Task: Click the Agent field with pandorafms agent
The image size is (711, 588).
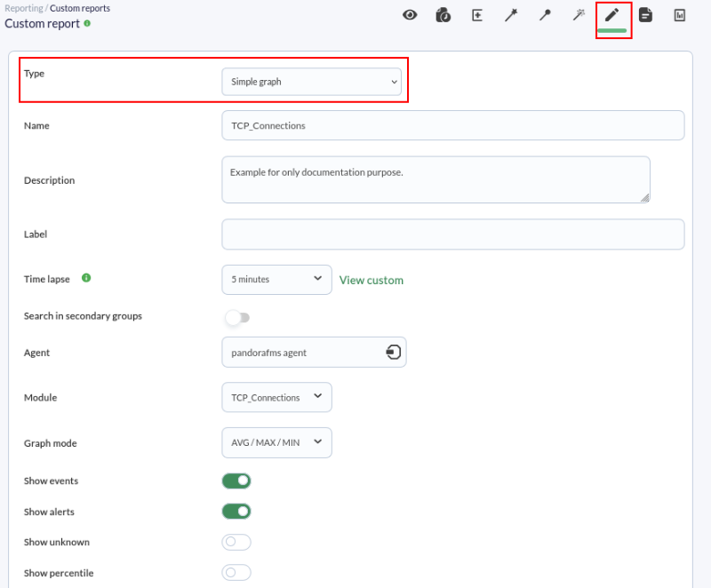Action: [x=314, y=352]
